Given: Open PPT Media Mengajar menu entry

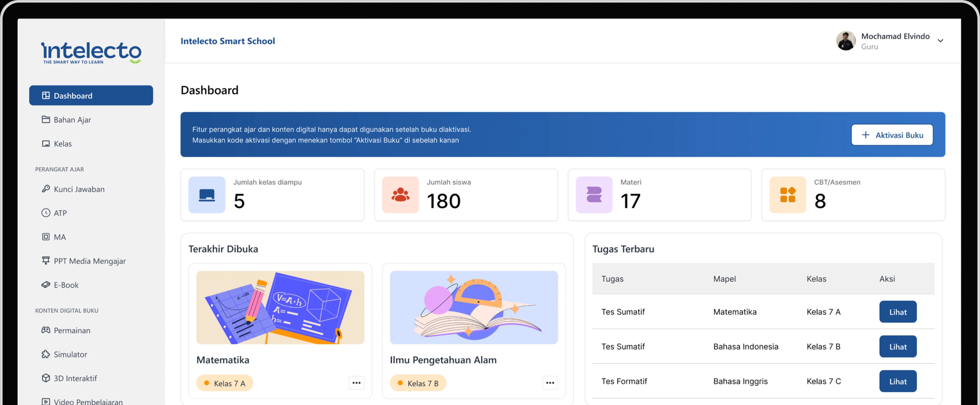Looking at the screenshot, I should click(x=91, y=261).
